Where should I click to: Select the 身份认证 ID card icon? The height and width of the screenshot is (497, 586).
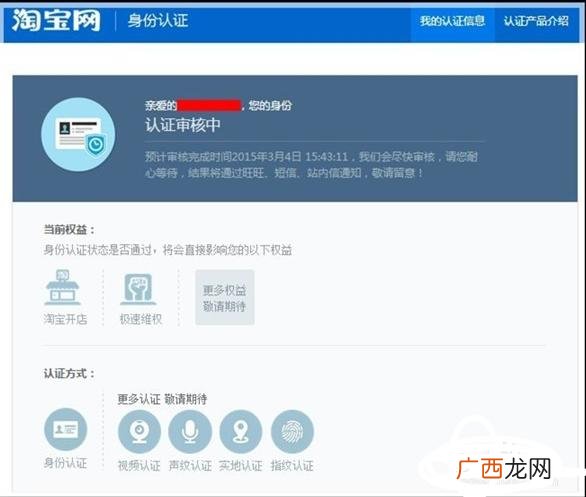65,429
